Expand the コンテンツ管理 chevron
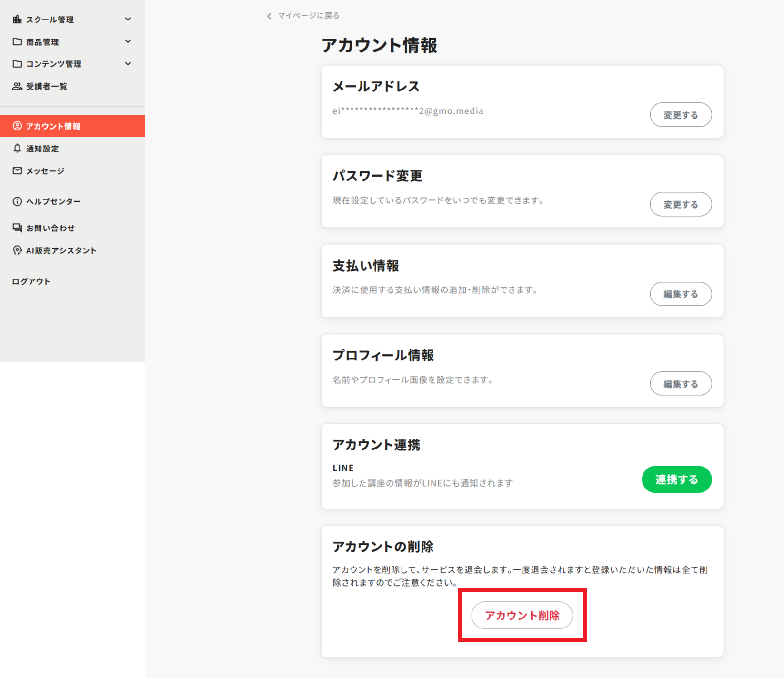 (x=128, y=64)
